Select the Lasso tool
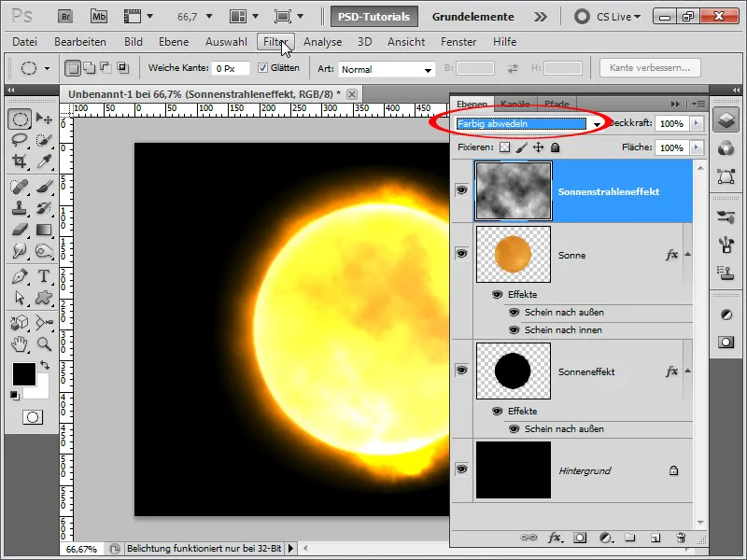The image size is (747, 560). pyautogui.click(x=20, y=139)
